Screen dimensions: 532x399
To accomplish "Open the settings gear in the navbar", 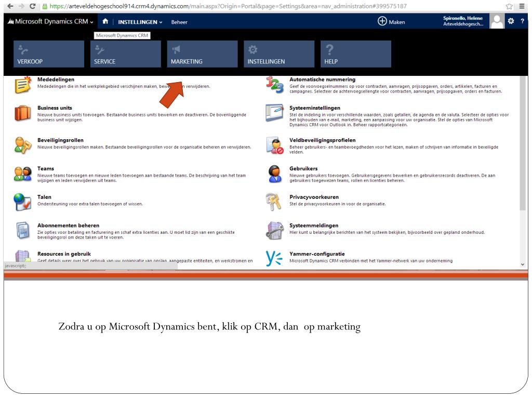I will (511, 21).
